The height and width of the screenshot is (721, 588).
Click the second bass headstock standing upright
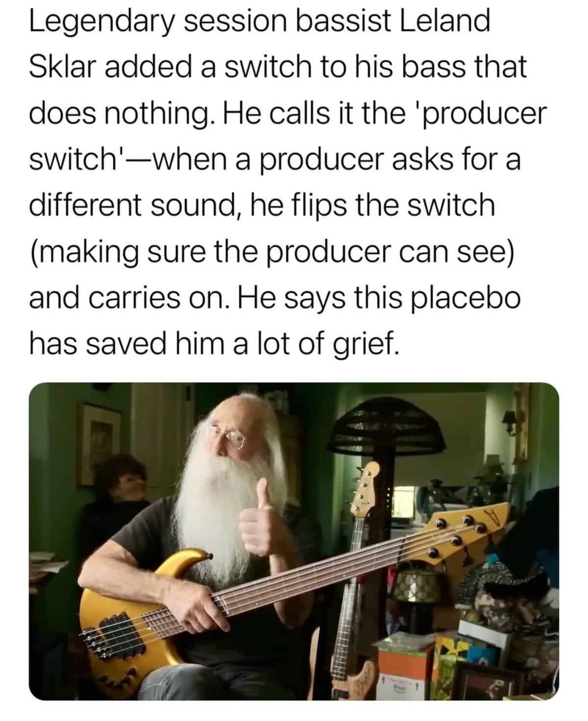(364, 492)
